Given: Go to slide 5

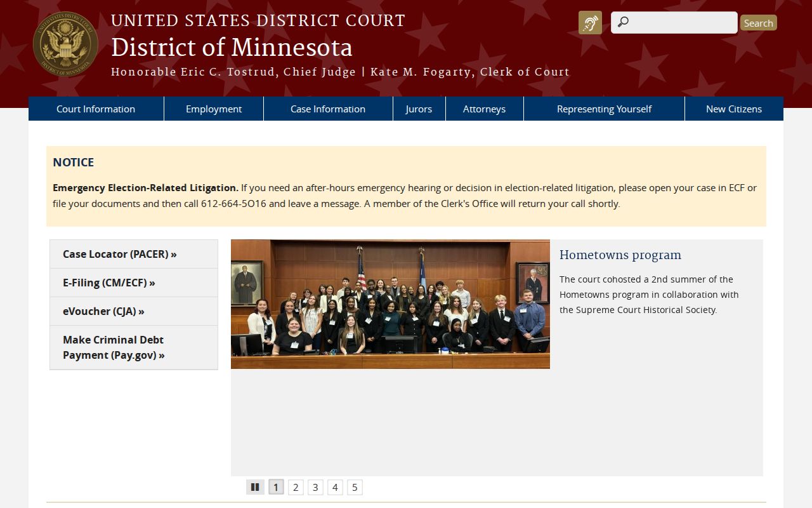Looking at the screenshot, I should coord(355,487).
